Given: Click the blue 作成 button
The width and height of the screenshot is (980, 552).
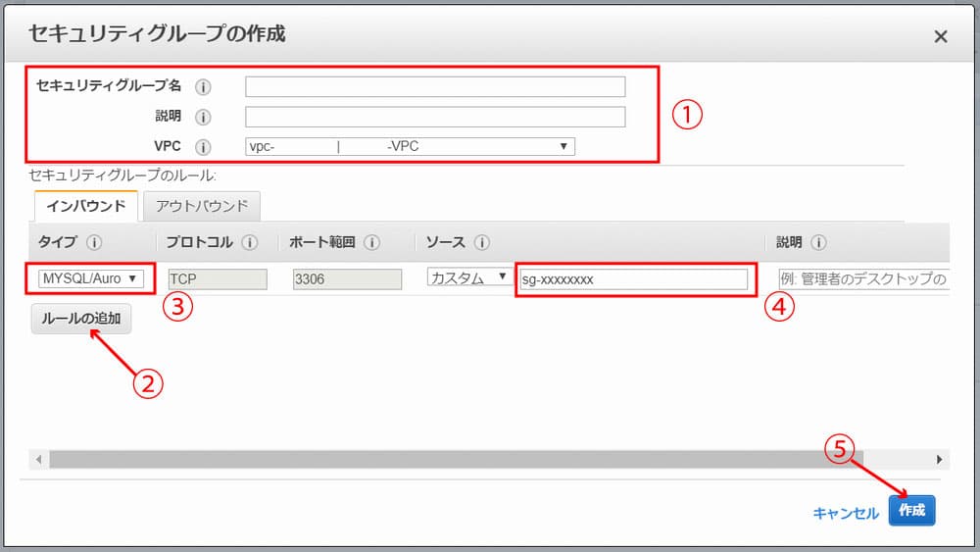Looking at the screenshot, I should click(911, 511).
